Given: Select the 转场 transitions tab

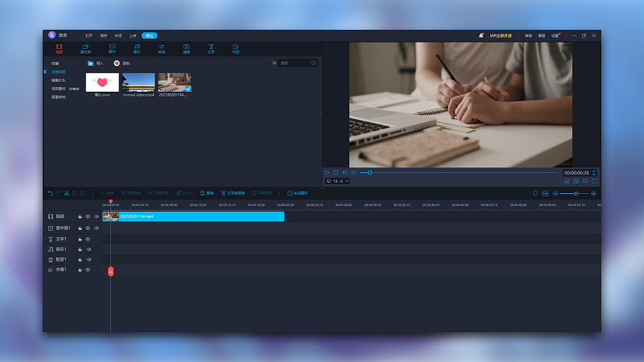Looking at the screenshot, I should 162,49.
